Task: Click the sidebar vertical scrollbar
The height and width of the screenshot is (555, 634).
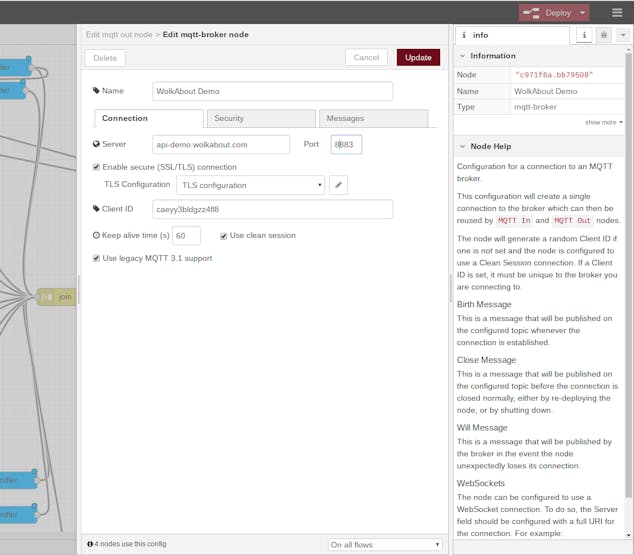Action: [628, 275]
